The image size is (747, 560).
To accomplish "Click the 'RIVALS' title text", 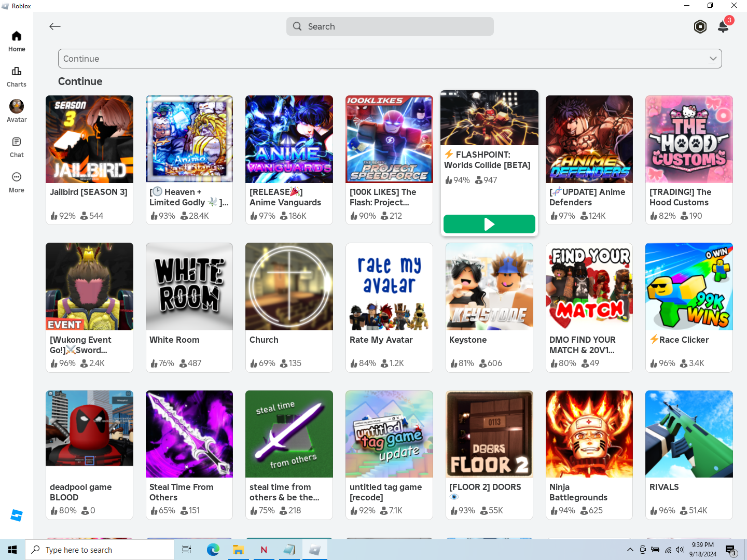I will click(664, 487).
